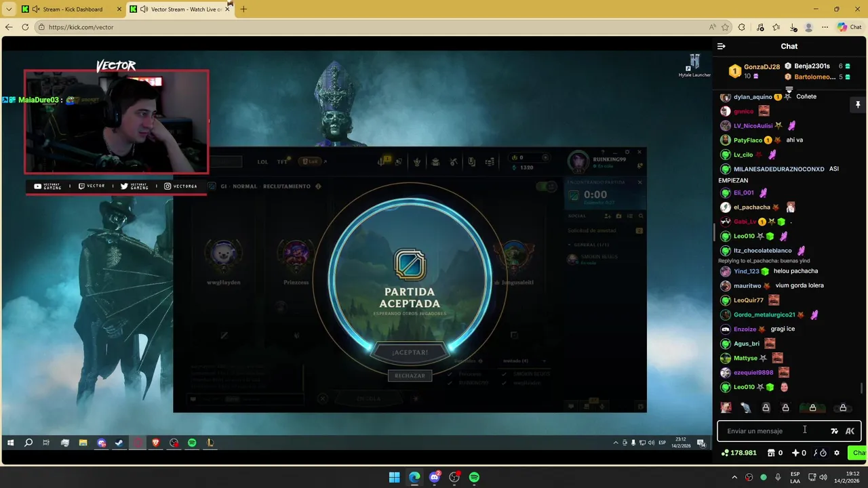
Task: Click ¡ACEPTAR! in the League client
Action: pyautogui.click(x=410, y=352)
